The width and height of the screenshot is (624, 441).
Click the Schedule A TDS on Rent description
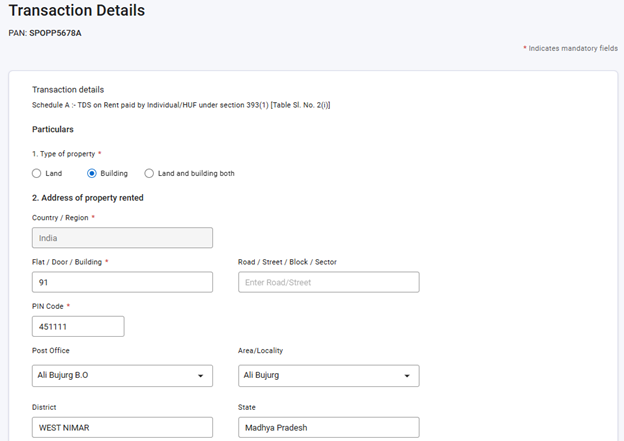(181, 105)
